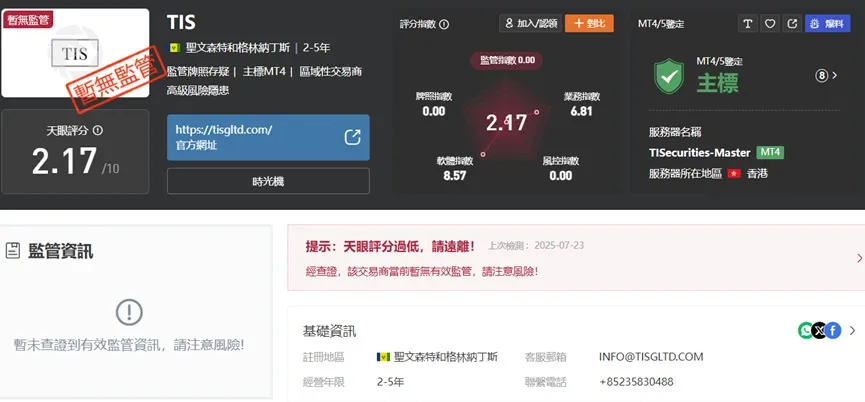The height and width of the screenshot is (402, 865).
Task: Open the official website tisgltd.com link
Action: click(268, 137)
